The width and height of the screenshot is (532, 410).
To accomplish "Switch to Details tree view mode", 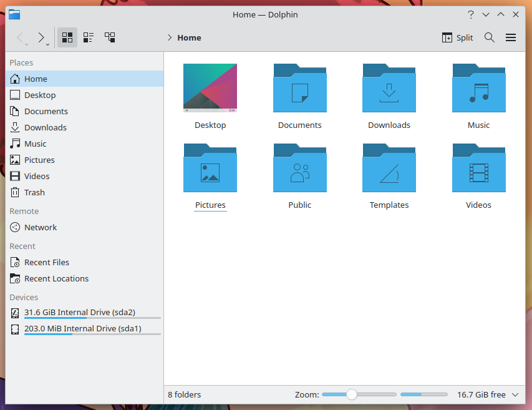I will coord(110,37).
